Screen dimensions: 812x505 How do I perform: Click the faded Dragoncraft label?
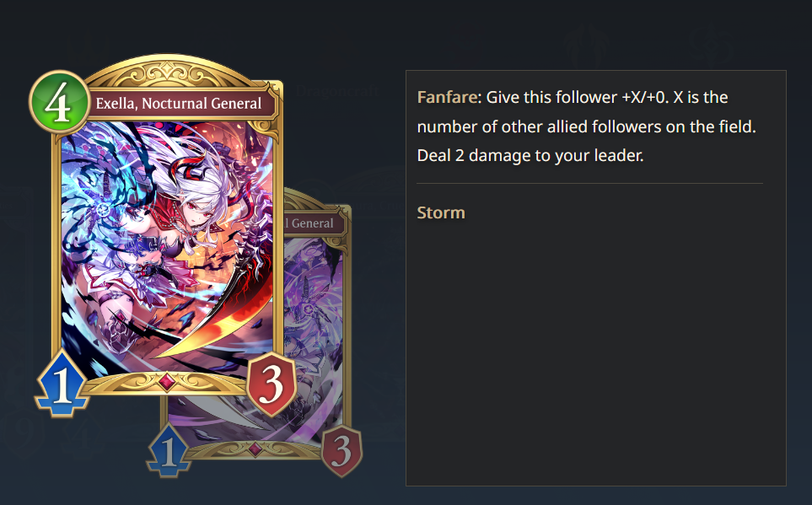point(337,92)
